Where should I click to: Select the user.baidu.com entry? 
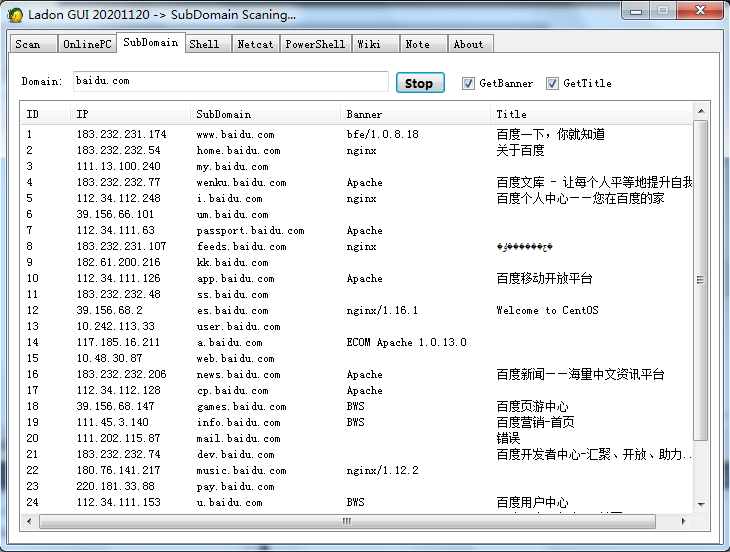[357, 326]
